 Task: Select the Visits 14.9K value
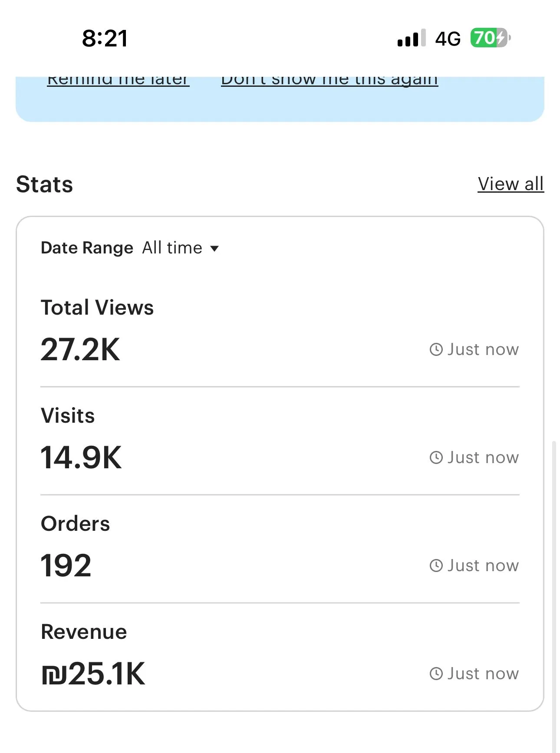pos(81,458)
